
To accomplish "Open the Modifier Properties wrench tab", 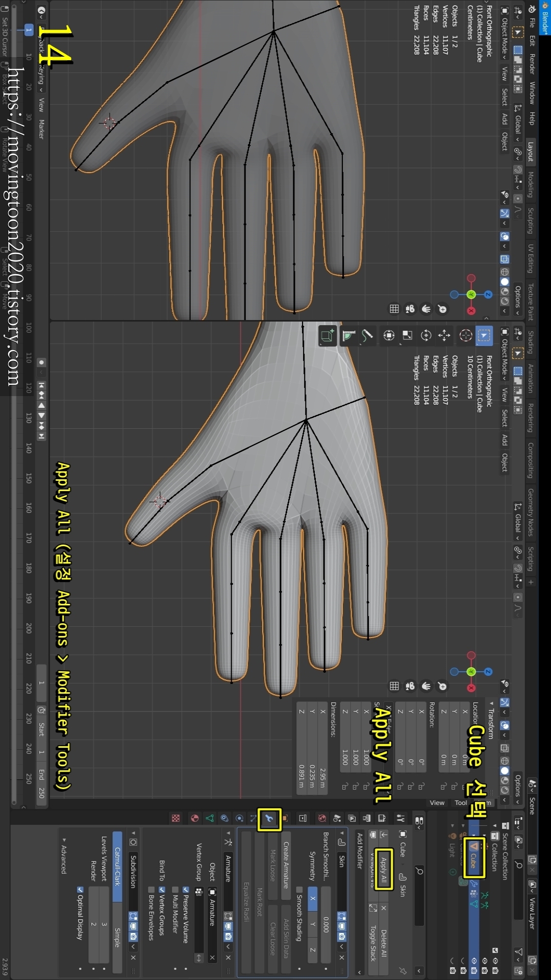I will 269,819.
